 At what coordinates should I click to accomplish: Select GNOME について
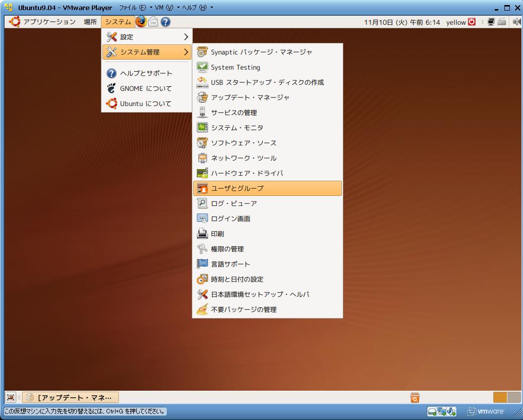pyautogui.click(x=146, y=88)
